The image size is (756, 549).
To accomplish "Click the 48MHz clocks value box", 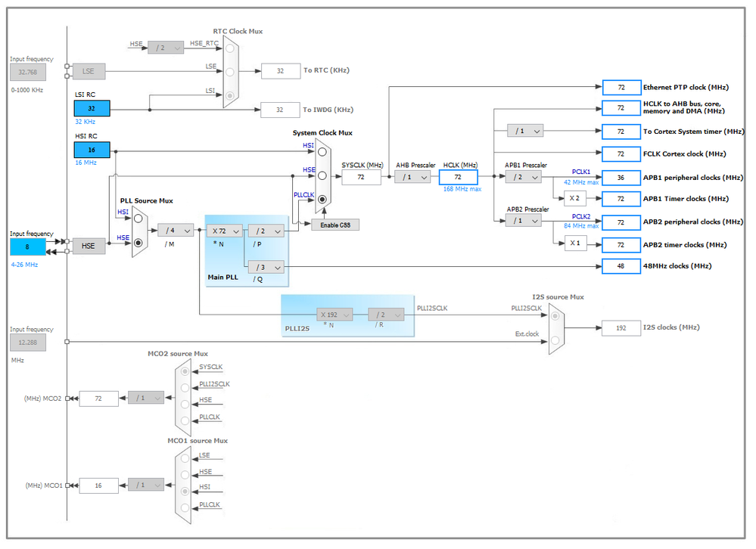I will [x=621, y=266].
